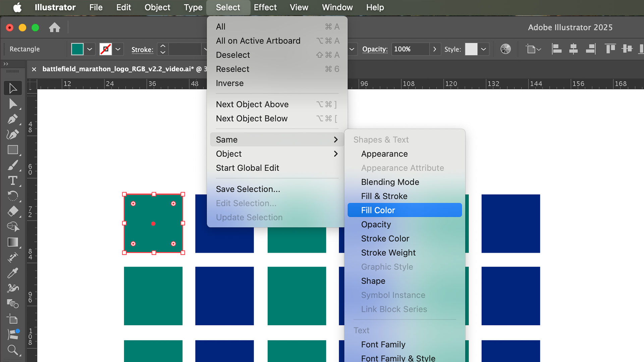Click the teal fill color swatch
This screenshot has height=362, width=644.
(x=77, y=49)
